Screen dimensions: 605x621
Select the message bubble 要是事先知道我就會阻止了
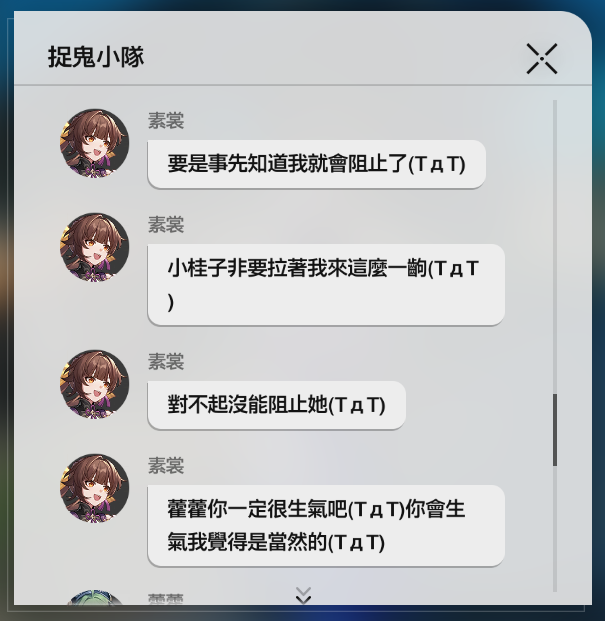pos(317,164)
